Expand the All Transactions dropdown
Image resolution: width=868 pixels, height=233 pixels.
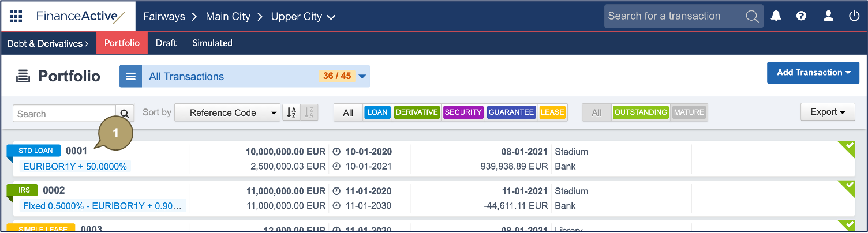pyautogui.click(x=362, y=76)
